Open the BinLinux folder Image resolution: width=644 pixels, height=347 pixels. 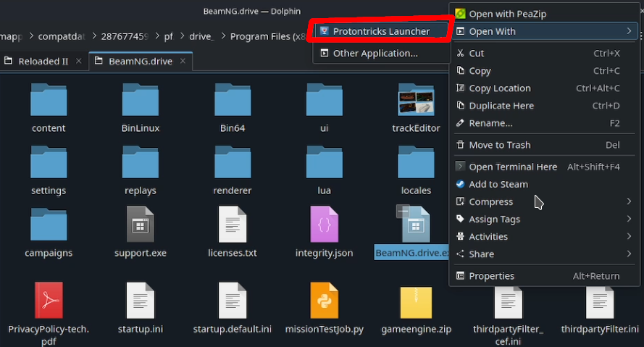(x=141, y=100)
